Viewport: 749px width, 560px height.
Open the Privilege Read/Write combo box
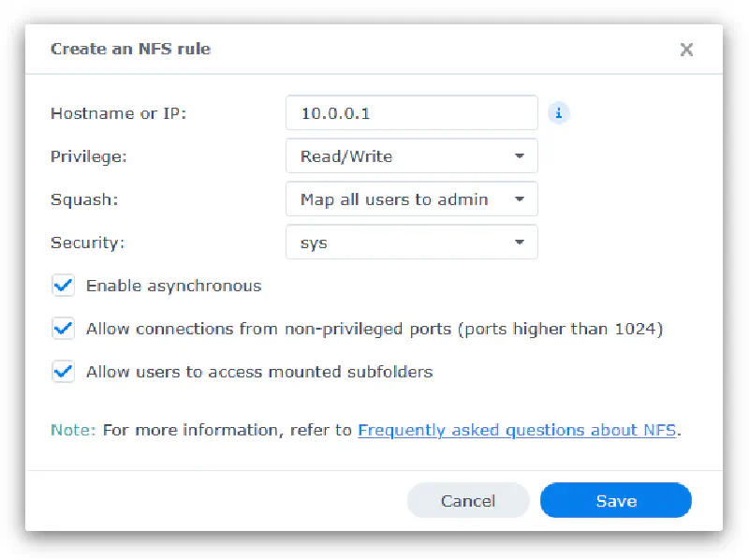403,156
